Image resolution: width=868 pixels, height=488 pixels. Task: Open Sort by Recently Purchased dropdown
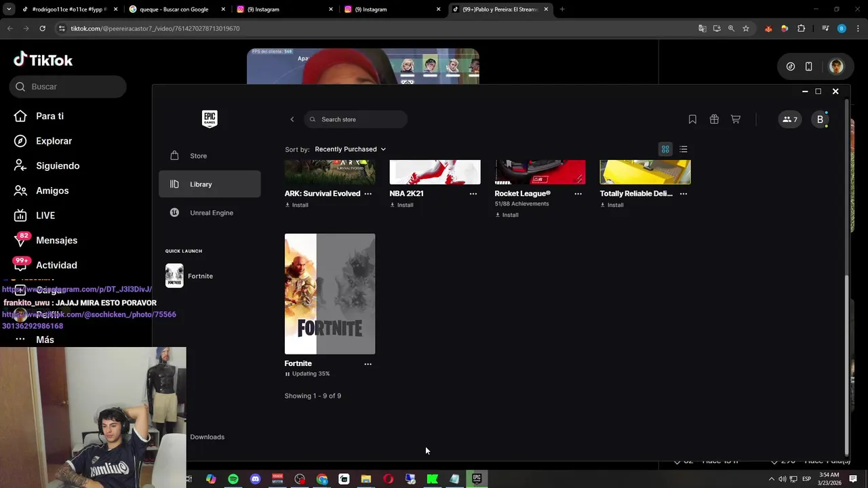coord(350,149)
